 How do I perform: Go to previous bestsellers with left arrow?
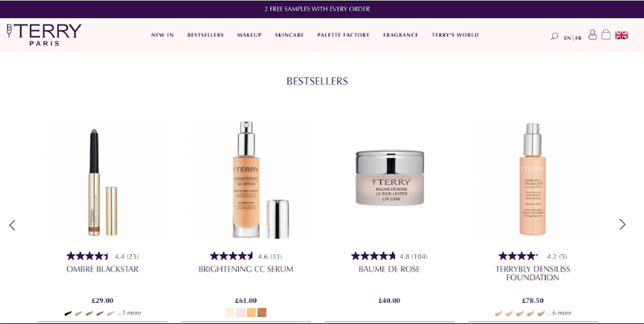coord(12,225)
